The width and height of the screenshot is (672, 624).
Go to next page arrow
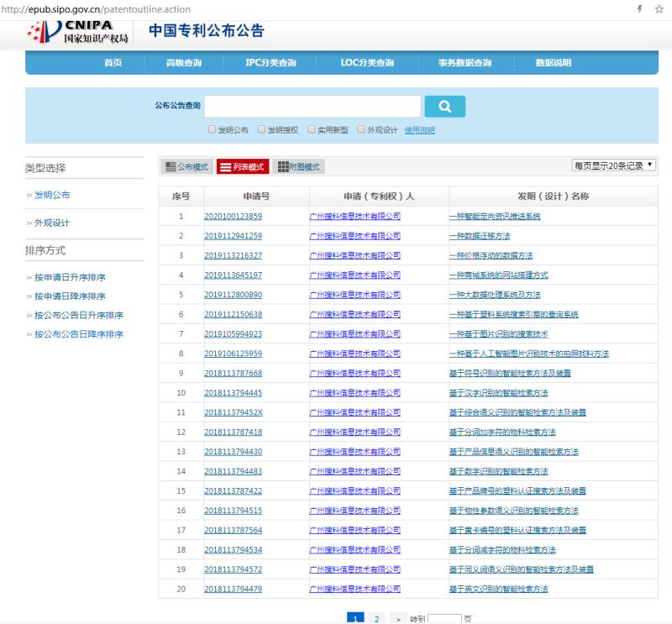[x=397, y=619]
